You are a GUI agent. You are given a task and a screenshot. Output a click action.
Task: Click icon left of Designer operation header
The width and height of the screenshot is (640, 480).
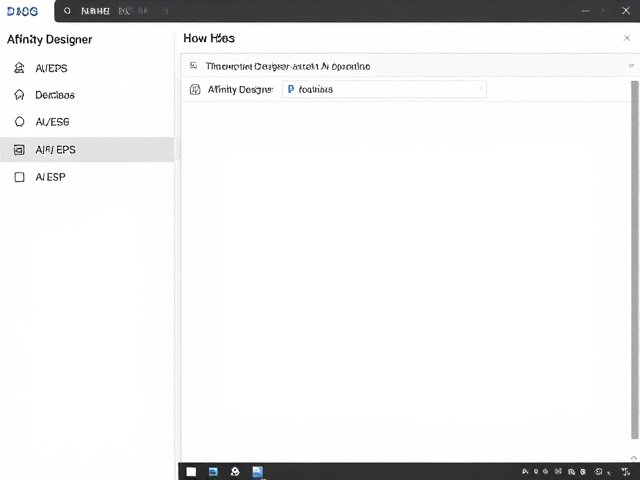coord(193,65)
